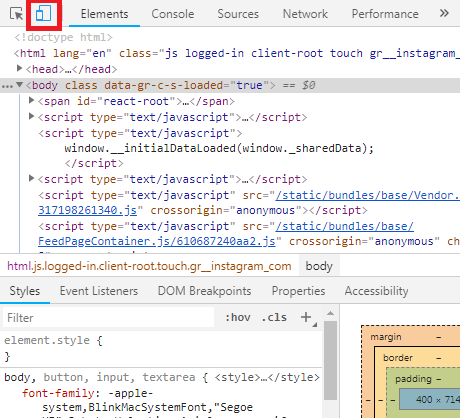Open the <style>…</style> source reference
The height and width of the screenshot is (418, 460).
pyautogui.click(x=267, y=377)
